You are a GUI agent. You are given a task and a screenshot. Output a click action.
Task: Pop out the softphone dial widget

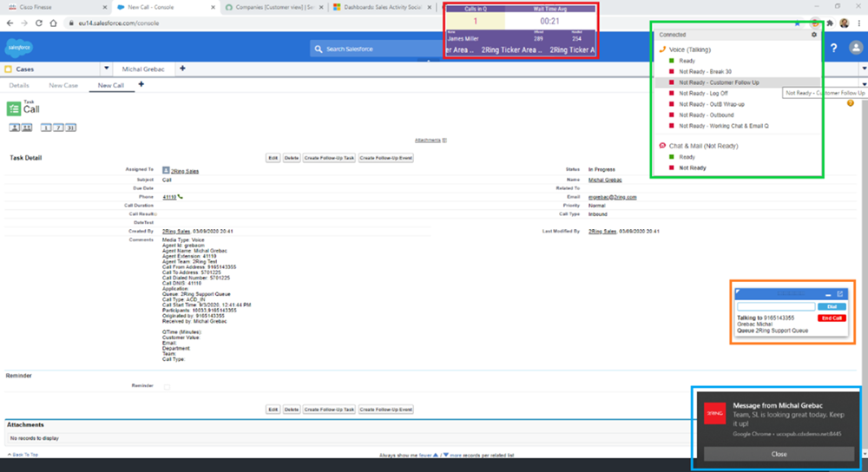(x=840, y=294)
